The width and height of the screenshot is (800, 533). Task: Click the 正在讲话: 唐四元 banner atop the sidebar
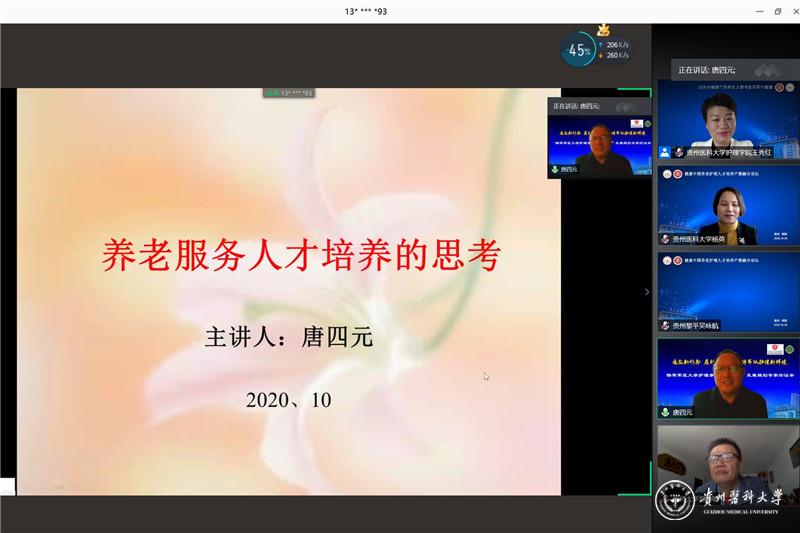point(707,70)
